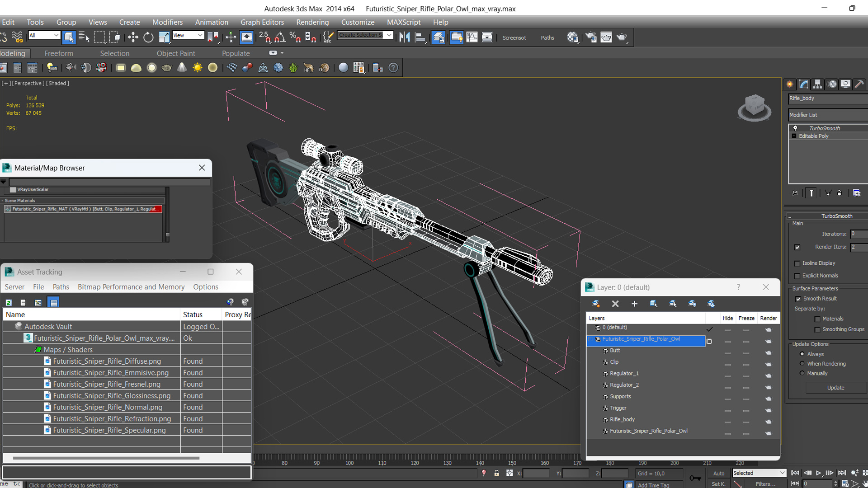The width and height of the screenshot is (868, 488).
Task: Click the render teapot icon
Action: pos(622,38)
